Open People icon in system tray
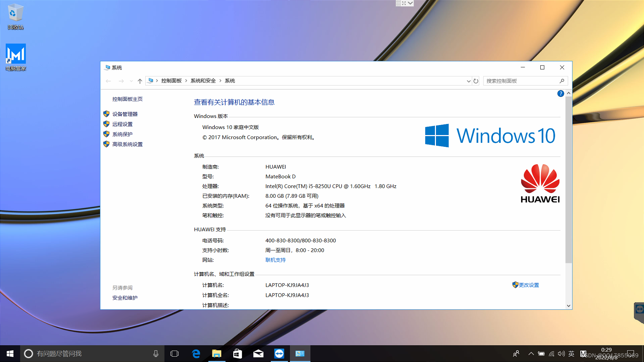The image size is (644, 362). pos(516,353)
